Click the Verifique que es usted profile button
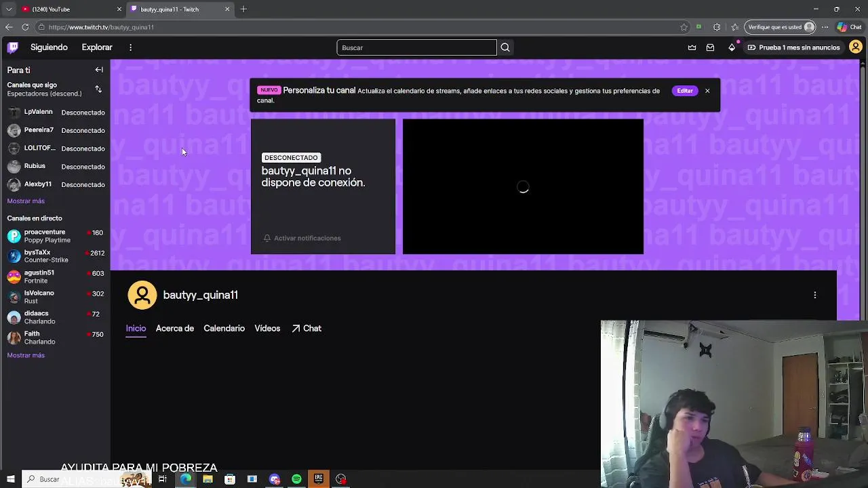868x488 pixels. [780, 27]
